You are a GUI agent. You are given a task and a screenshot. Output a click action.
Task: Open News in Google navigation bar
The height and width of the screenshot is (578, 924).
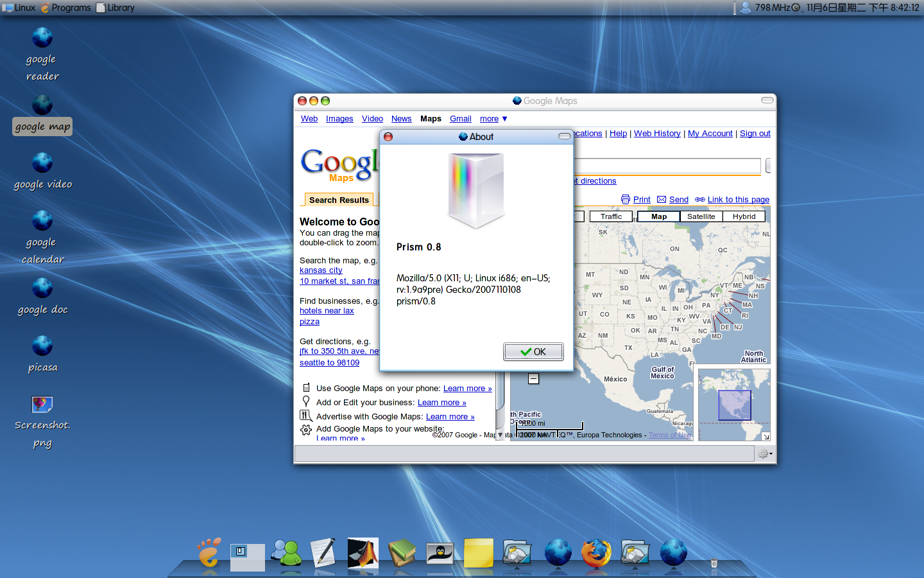pyautogui.click(x=402, y=119)
